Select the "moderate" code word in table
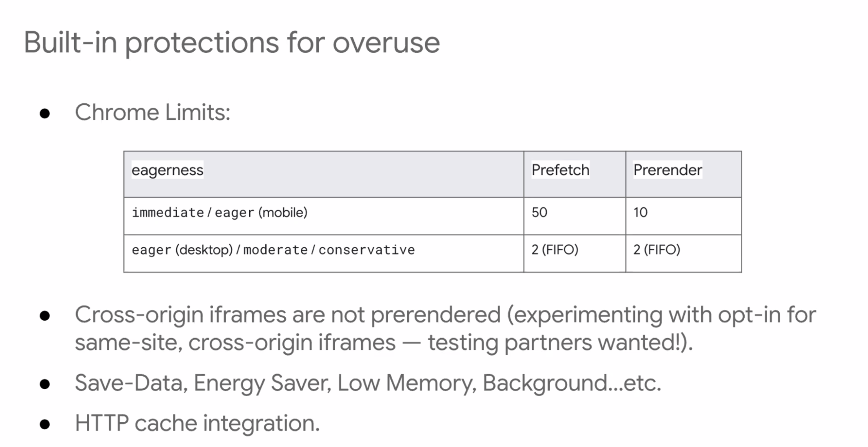 click(x=275, y=250)
